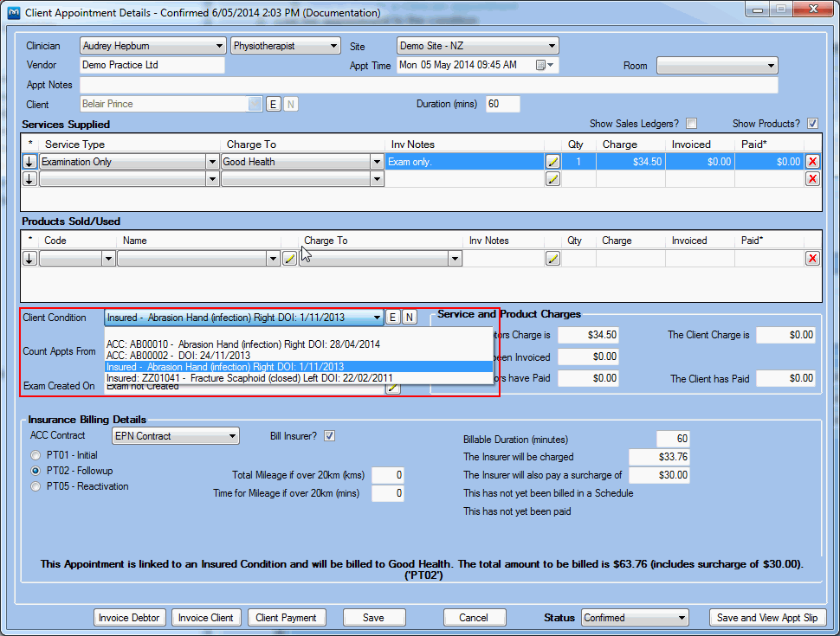Screen dimensions: 840x636
Task: Click the Invoice Debtor button
Action: [129, 618]
